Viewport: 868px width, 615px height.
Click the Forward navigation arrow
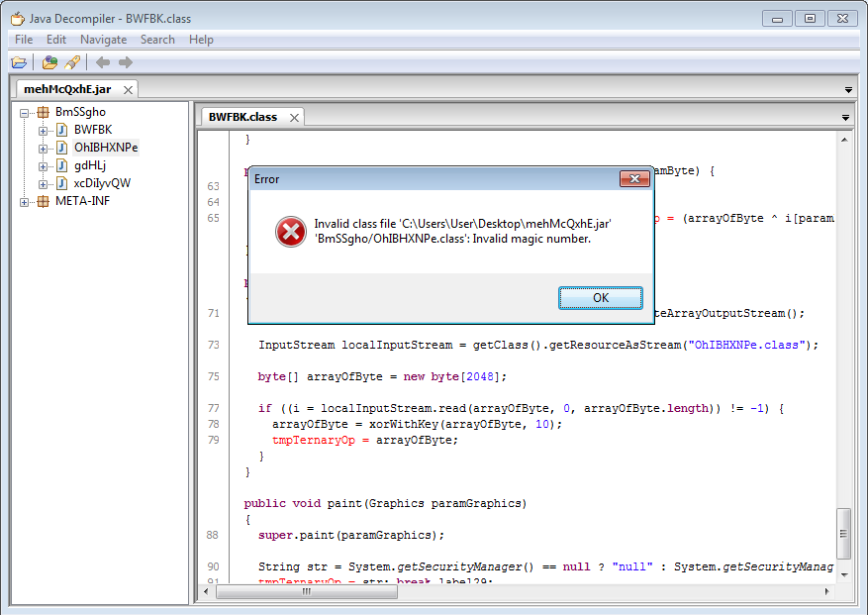(126, 62)
